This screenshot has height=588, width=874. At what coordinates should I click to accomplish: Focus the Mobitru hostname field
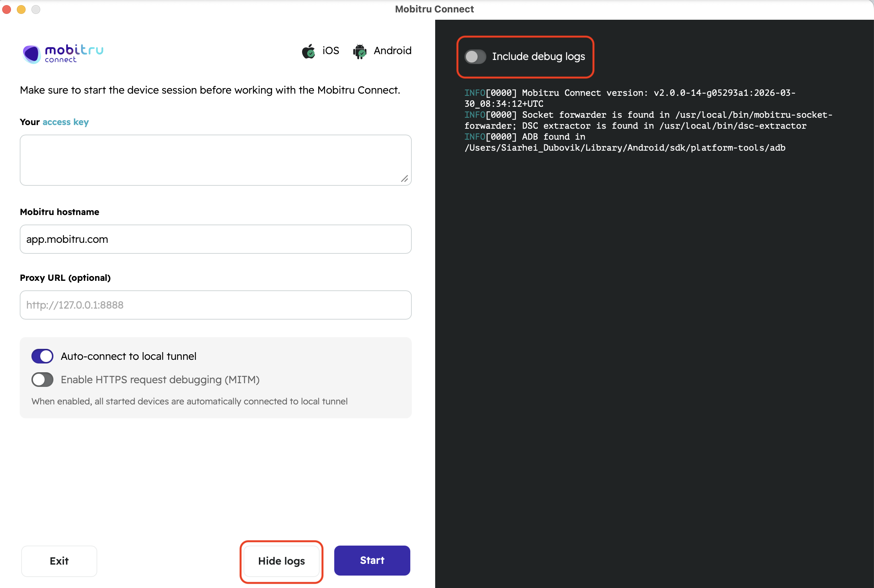215,239
